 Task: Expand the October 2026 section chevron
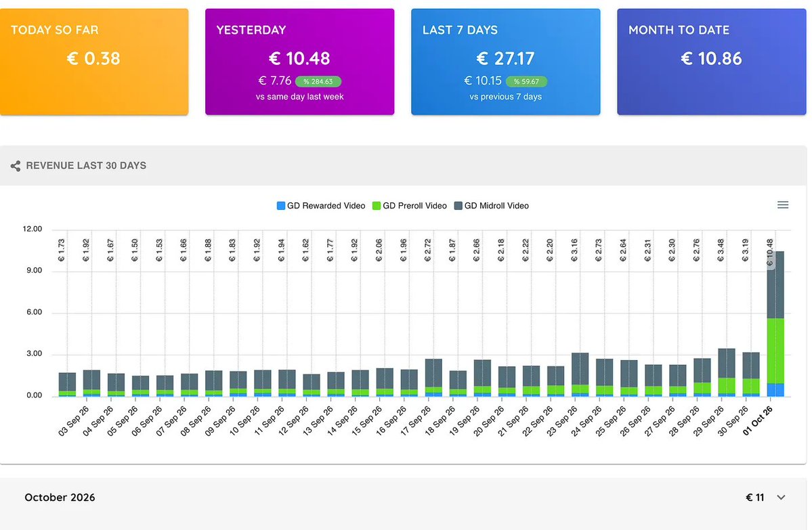(x=781, y=498)
